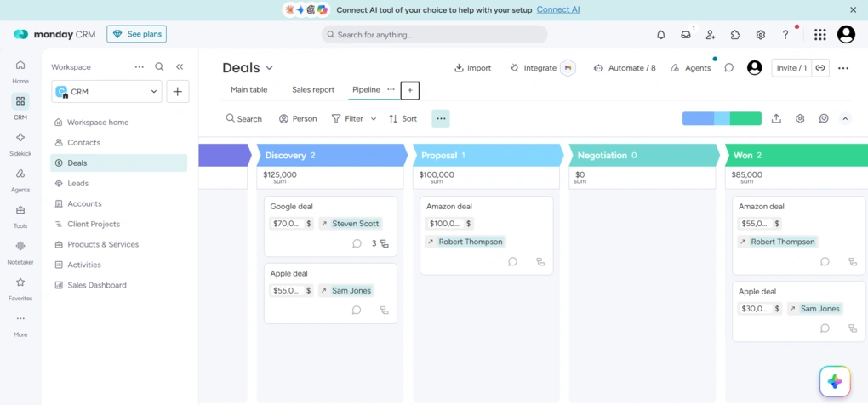Screen dimensions: 868x405
Task: Open the notifications bell
Action: pos(661,34)
